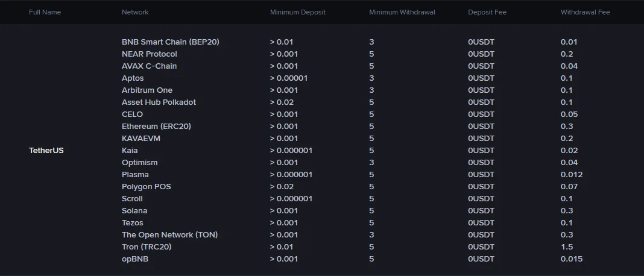This screenshot has height=276, width=644.
Task: Click the Withdrawal Fee column header
Action: point(586,12)
